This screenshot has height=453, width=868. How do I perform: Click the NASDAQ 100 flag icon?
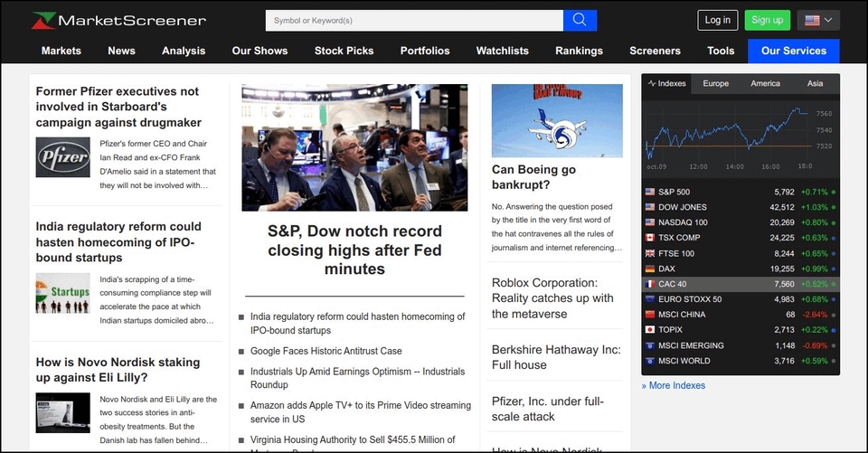point(650,222)
